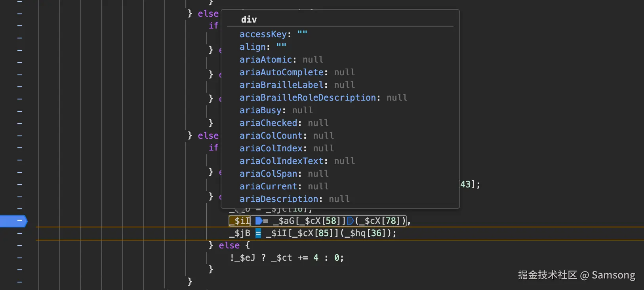644x290 pixels.
Task: Select the ariaBusy property
Action: coord(276,110)
